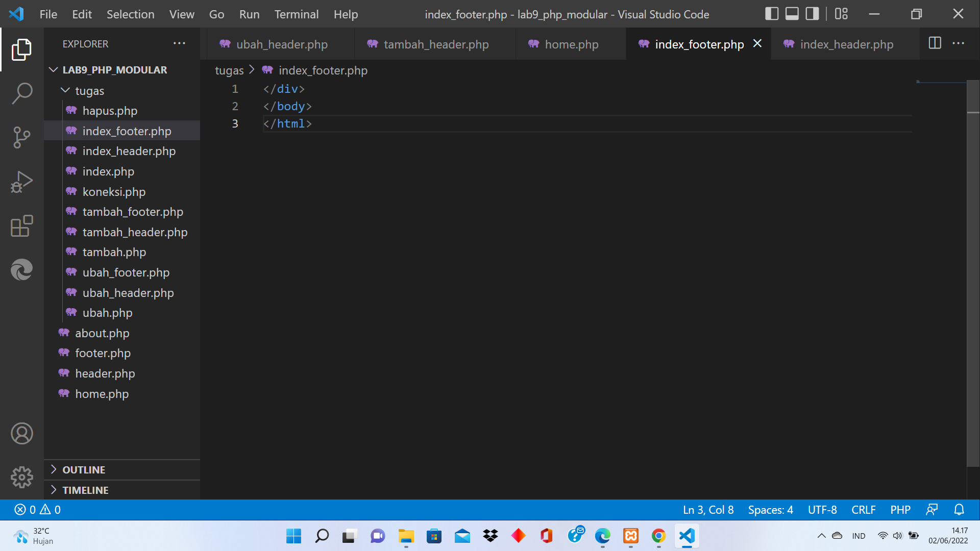Select encoding UTF-8 in status bar
The image size is (980, 551).
tap(822, 510)
